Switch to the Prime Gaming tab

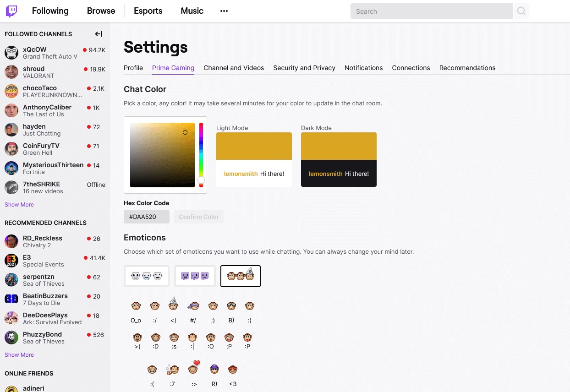click(x=173, y=68)
